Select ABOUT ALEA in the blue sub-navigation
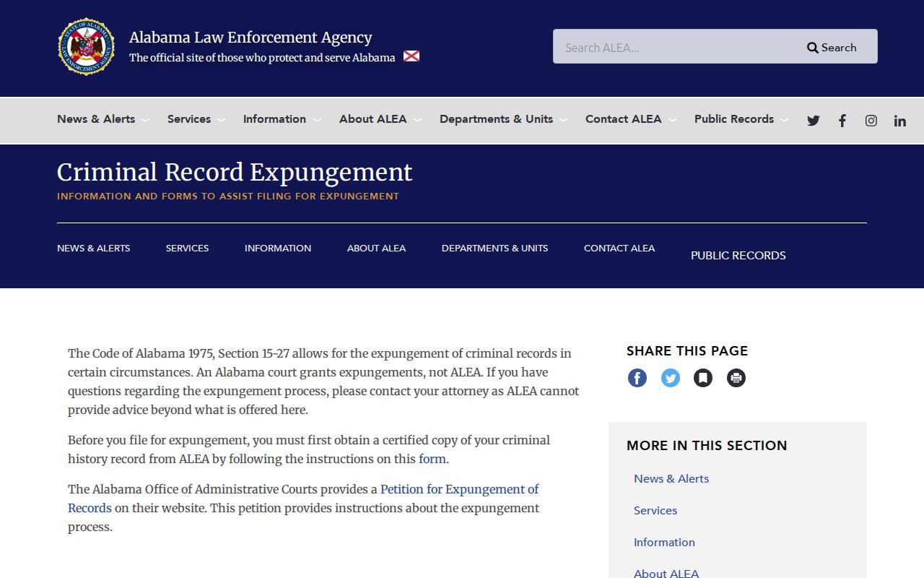Screen dimensions: 924x578 pyautogui.click(x=376, y=248)
